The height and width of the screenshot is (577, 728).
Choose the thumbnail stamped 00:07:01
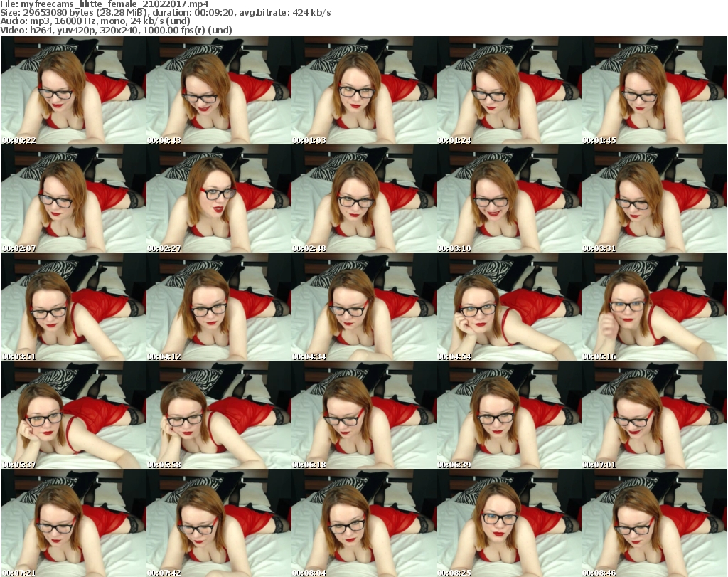click(x=654, y=415)
